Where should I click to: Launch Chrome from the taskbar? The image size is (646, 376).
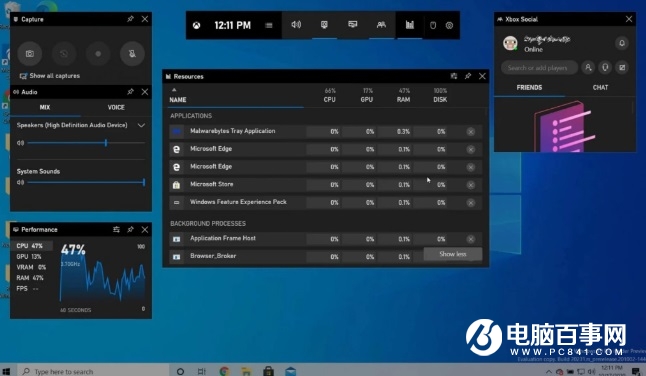(x=224, y=371)
